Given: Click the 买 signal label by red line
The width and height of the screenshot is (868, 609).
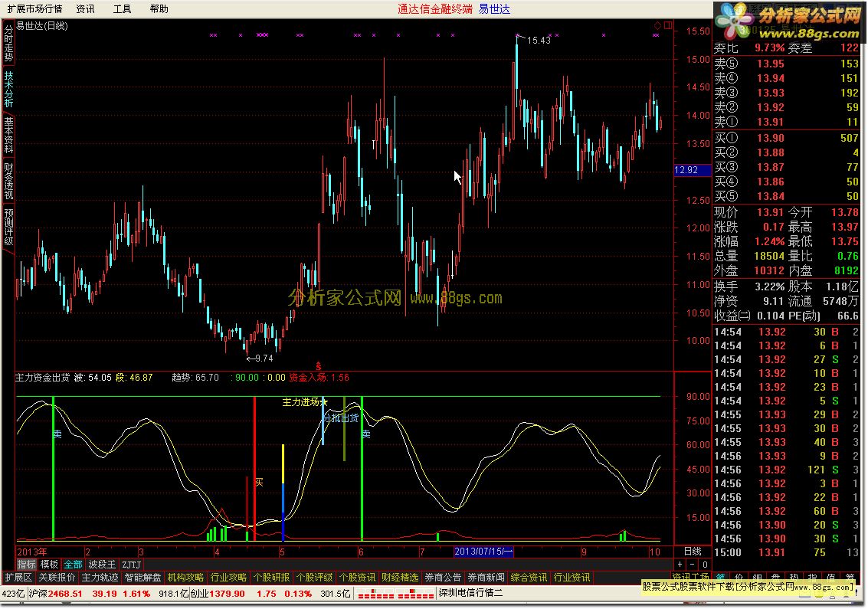Looking at the screenshot, I should pyautogui.click(x=259, y=482).
